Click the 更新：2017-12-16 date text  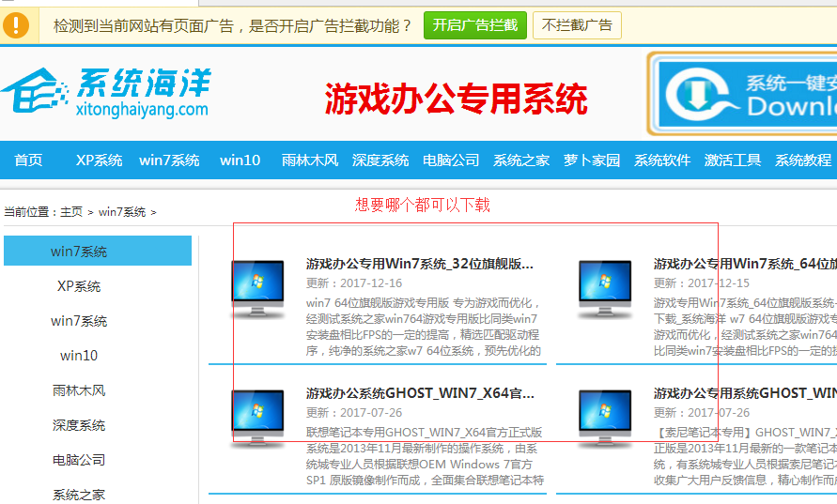point(354,283)
